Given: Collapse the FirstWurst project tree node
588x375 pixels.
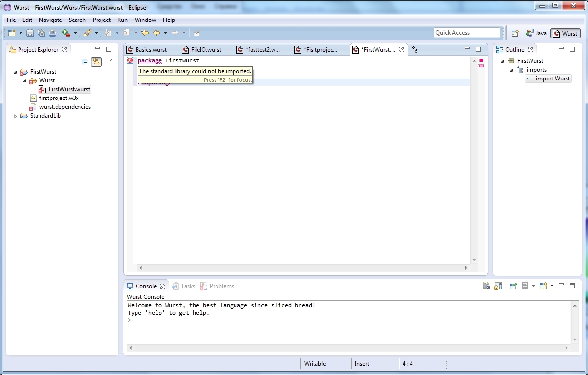Looking at the screenshot, I should point(15,72).
